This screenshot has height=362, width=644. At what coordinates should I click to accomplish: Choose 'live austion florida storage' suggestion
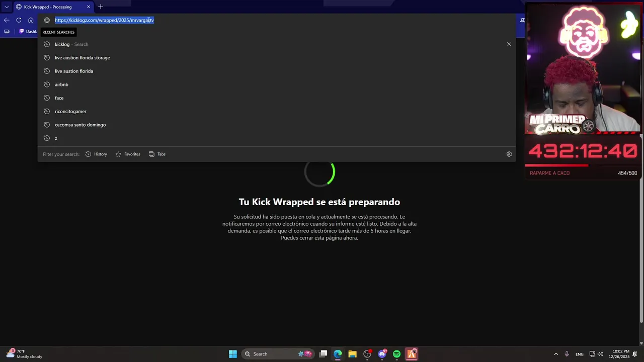pyautogui.click(x=277, y=58)
